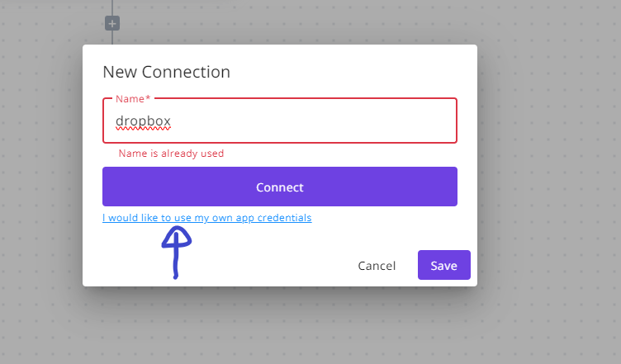621x364 pixels.
Task: Click the hand-drawn blue arrow annotation
Action: click(176, 252)
